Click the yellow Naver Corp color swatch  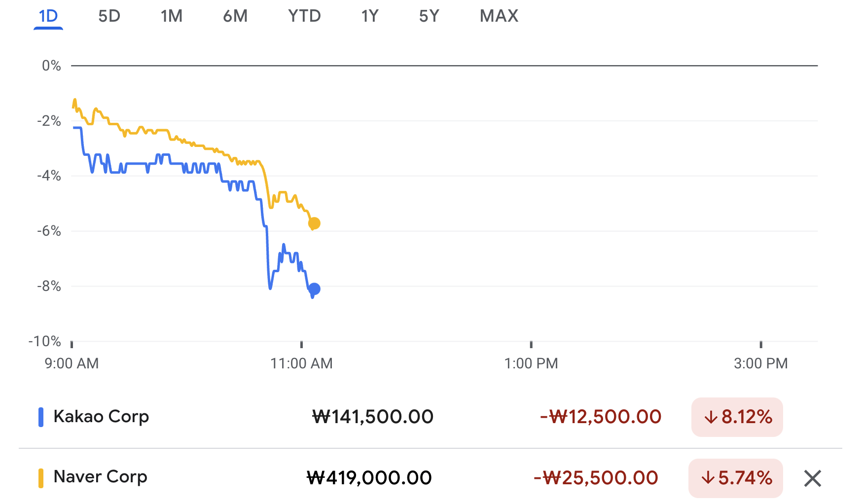[x=41, y=478]
